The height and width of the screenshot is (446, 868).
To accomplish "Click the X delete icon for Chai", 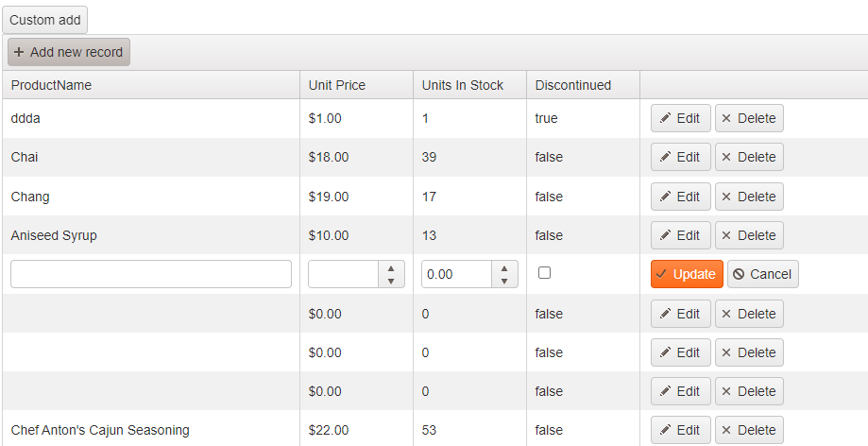I will (726, 157).
